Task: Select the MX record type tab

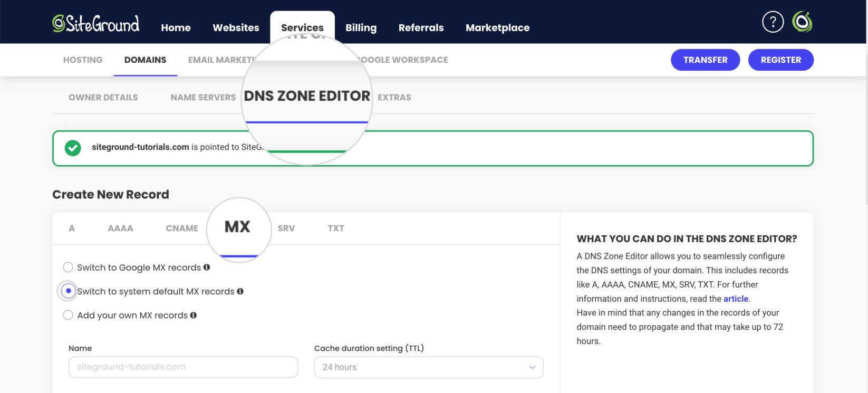Action: (237, 227)
